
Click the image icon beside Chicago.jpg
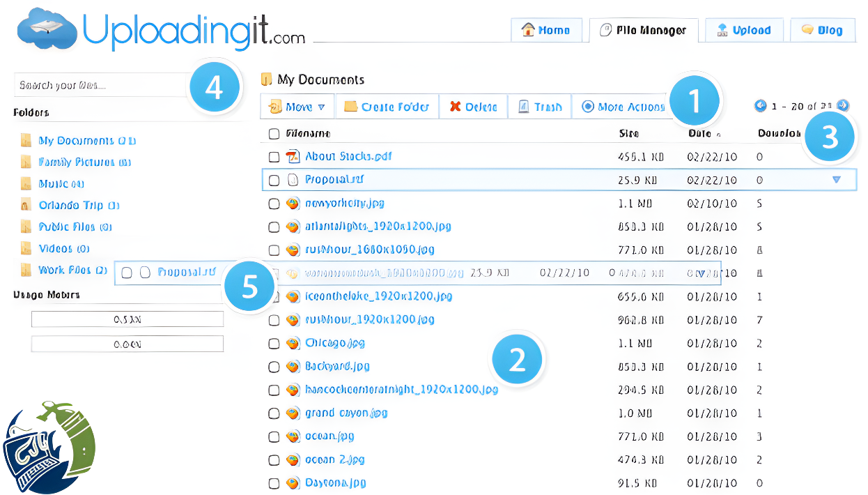(x=293, y=343)
